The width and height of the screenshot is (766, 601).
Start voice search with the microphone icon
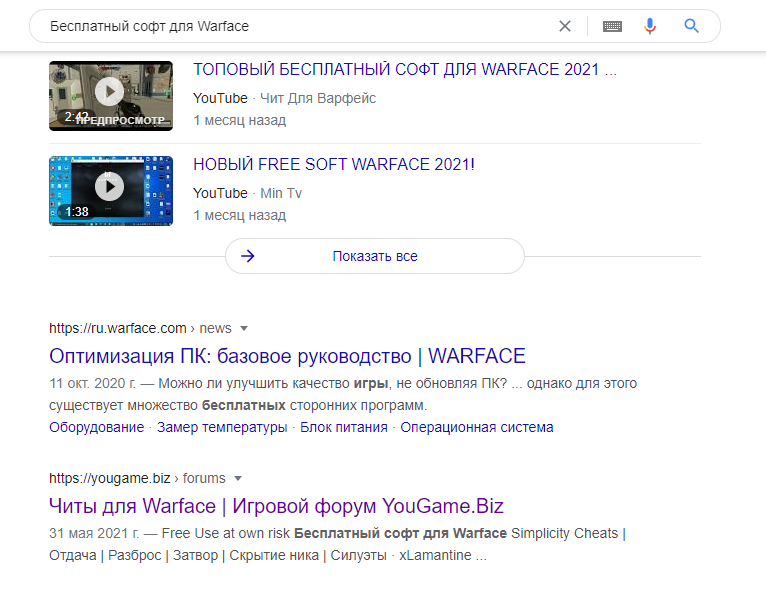coord(650,26)
